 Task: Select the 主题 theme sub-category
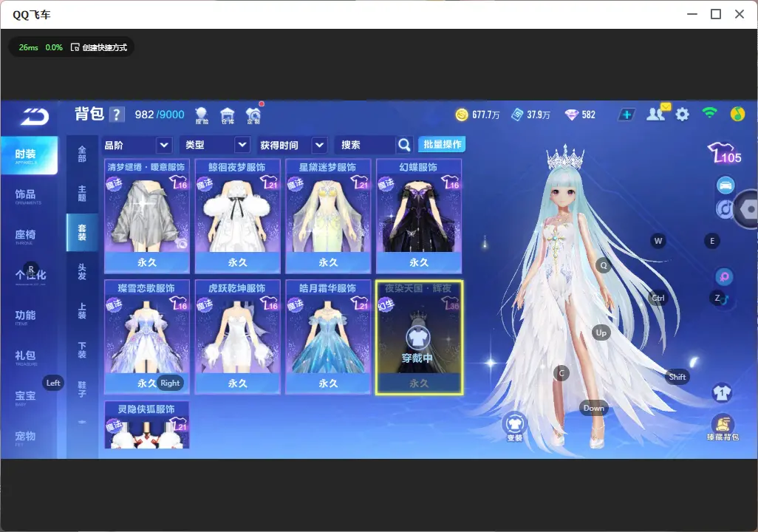82,193
